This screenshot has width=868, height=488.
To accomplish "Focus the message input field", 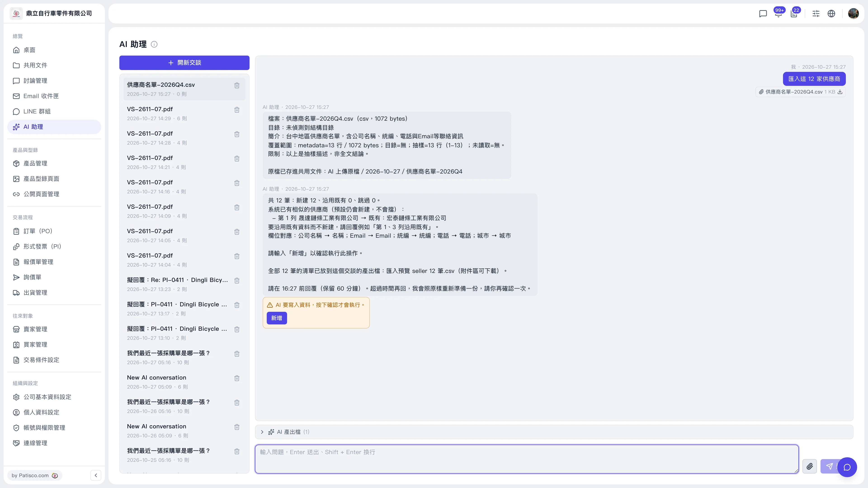I will [x=527, y=459].
